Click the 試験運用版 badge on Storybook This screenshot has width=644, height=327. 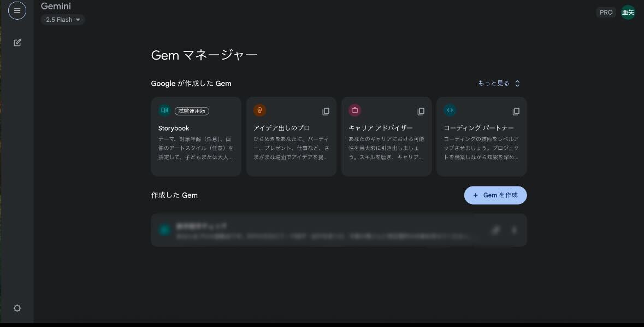pos(192,111)
